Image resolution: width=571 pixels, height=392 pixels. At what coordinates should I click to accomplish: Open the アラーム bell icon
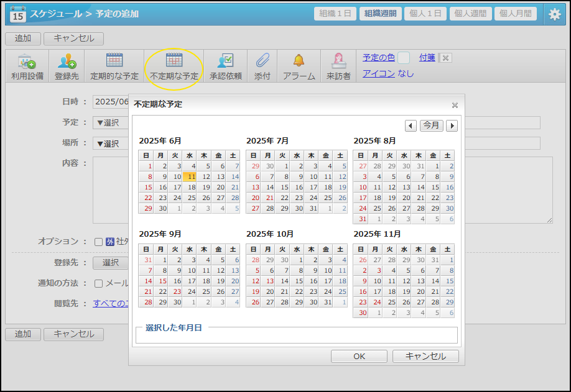coord(299,66)
